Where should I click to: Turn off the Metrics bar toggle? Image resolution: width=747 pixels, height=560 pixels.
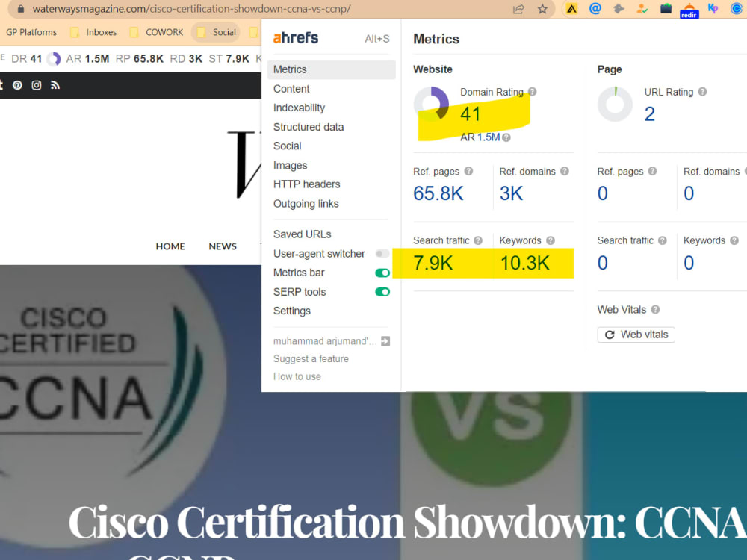click(x=382, y=273)
